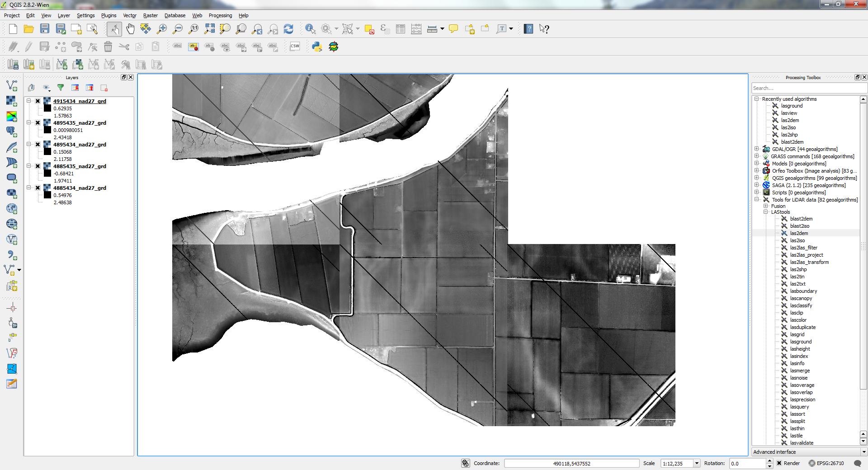Open the Python console icon
The width and height of the screenshot is (868, 470).
[x=317, y=47]
